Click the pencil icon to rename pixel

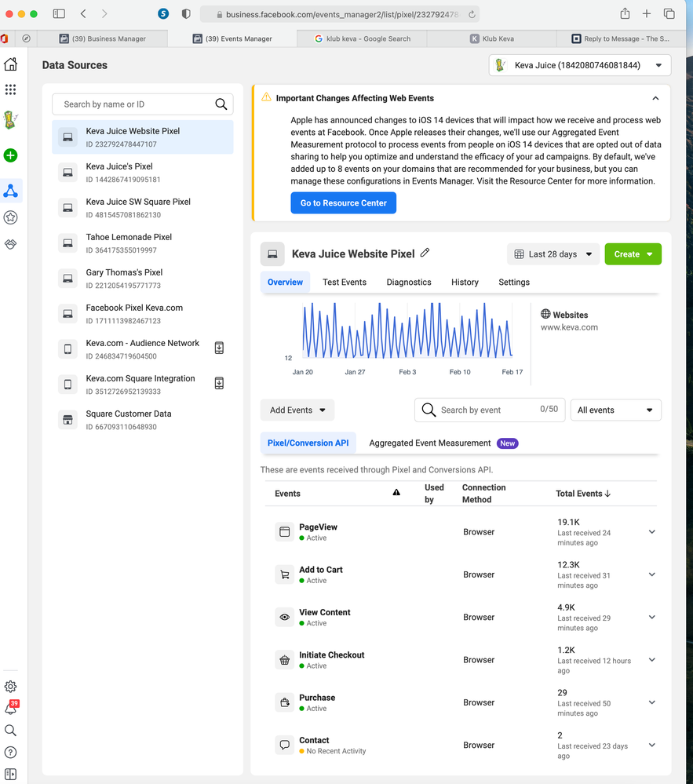coord(425,253)
